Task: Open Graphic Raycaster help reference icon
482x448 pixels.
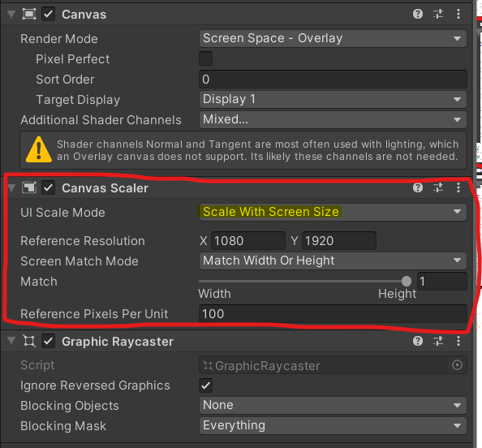Action: 417,341
